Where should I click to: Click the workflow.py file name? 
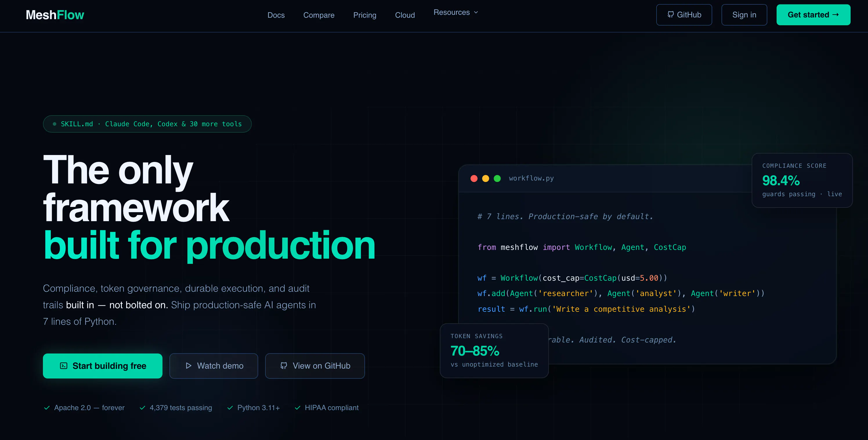531,178
